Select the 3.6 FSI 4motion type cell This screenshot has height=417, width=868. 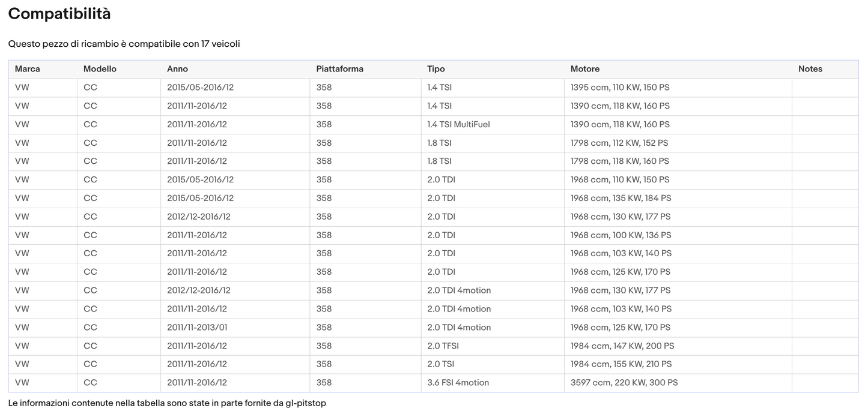[x=458, y=382]
